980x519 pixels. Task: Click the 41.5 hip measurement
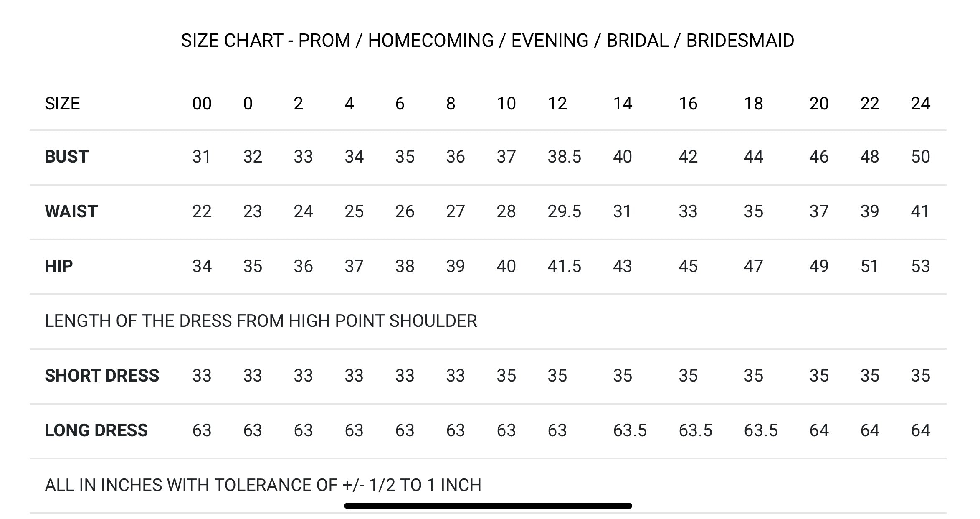tap(564, 266)
